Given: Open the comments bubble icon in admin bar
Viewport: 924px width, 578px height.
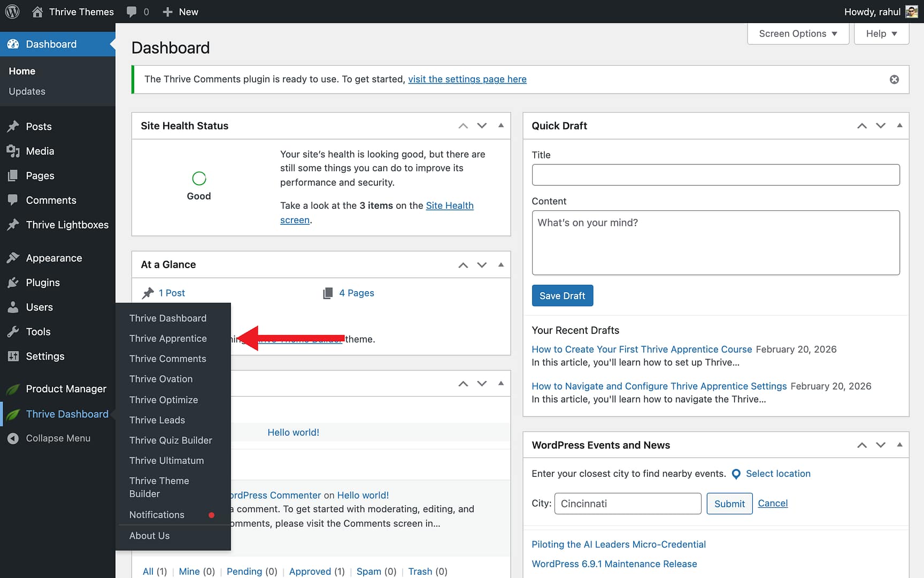Looking at the screenshot, I should (132, 12).
